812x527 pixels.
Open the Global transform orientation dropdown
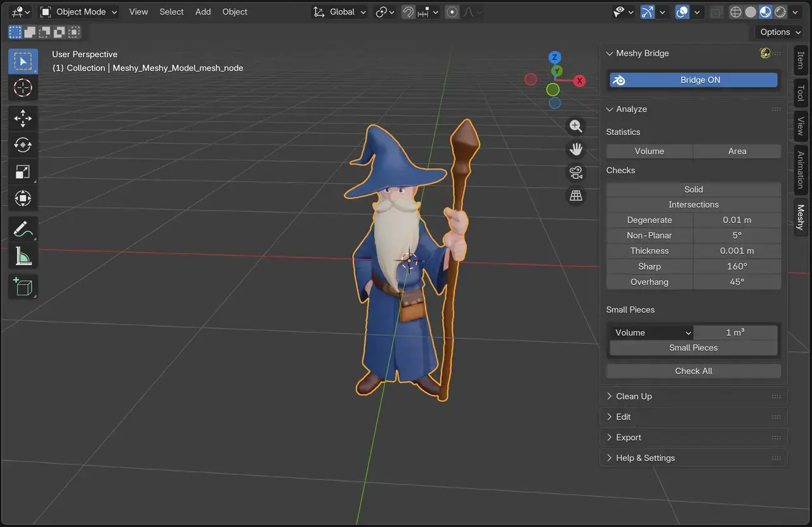coord(340,12)
